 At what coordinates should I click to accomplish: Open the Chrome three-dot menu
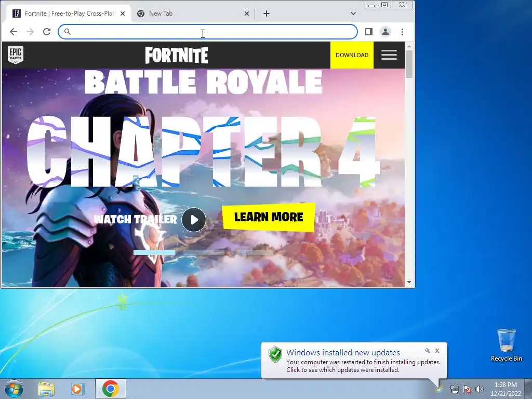403,32
